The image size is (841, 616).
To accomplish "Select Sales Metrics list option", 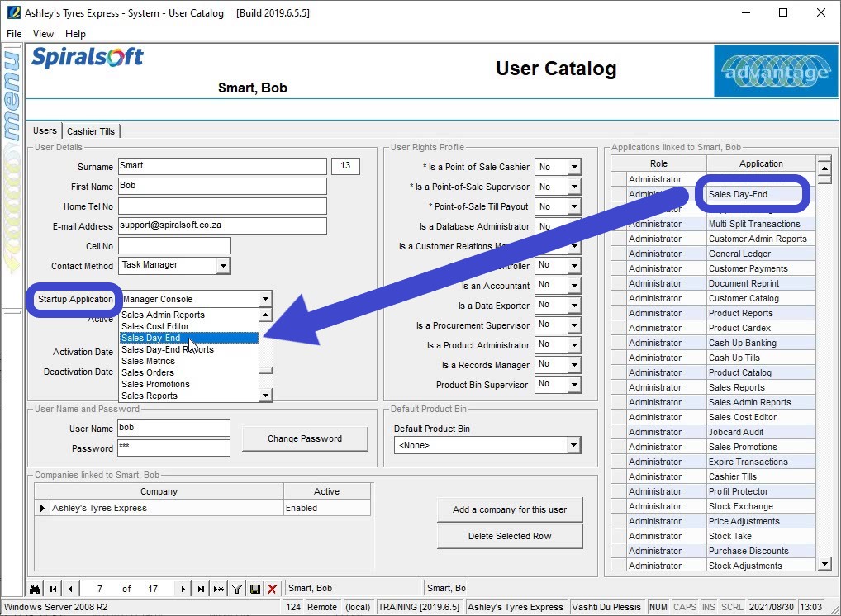I will coord(189,362).
